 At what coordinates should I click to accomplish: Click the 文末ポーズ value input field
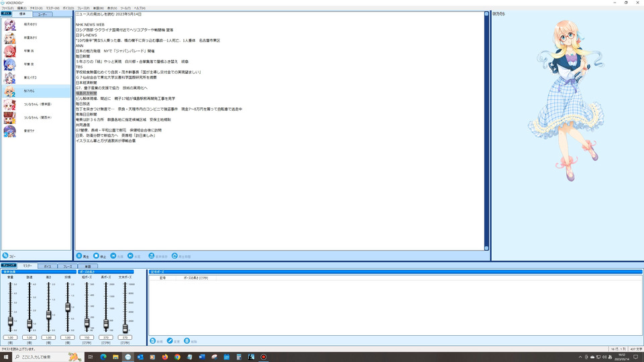[x=125, y=337]
